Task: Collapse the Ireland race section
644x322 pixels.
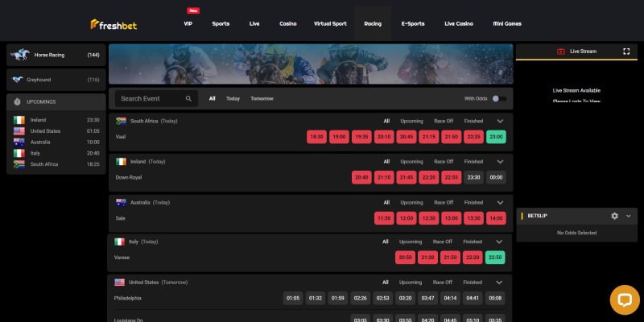Action: point(500,162)
